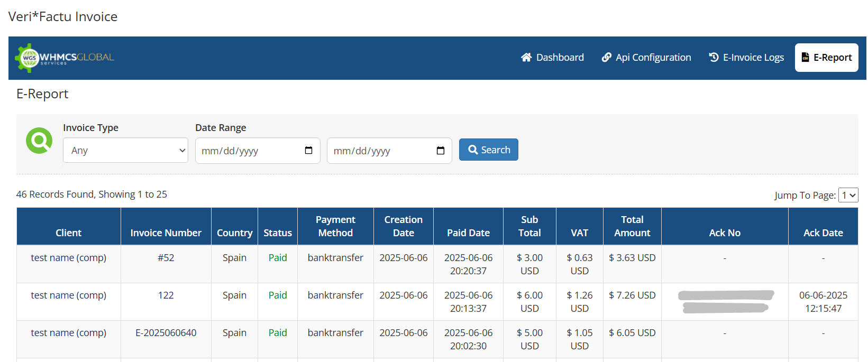Open the Jump To Page dropdown
Viewport: 868px width, 362px height.
(848, 196)
